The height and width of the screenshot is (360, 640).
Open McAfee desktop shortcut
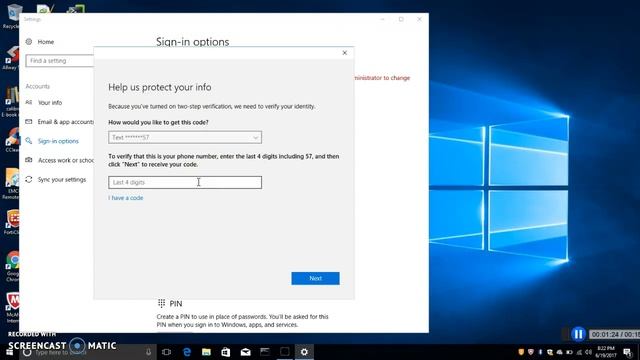pyautogui.click(x=12, y=307)
